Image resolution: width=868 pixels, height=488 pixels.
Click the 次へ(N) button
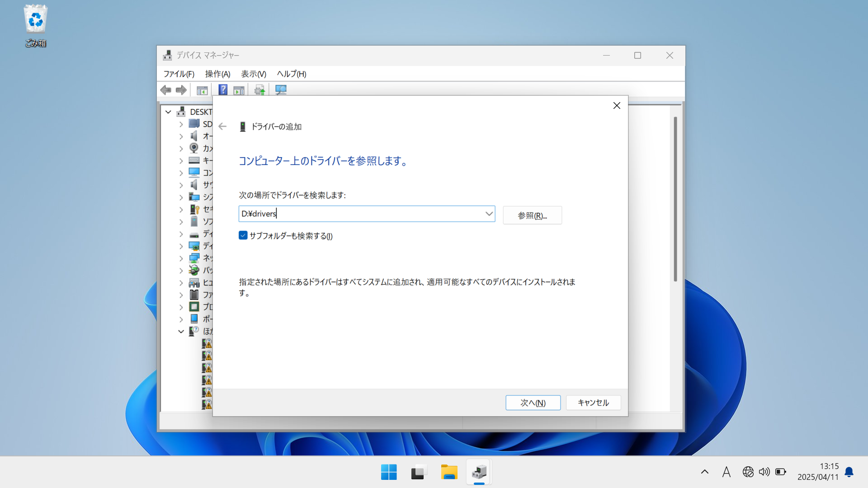533,403
